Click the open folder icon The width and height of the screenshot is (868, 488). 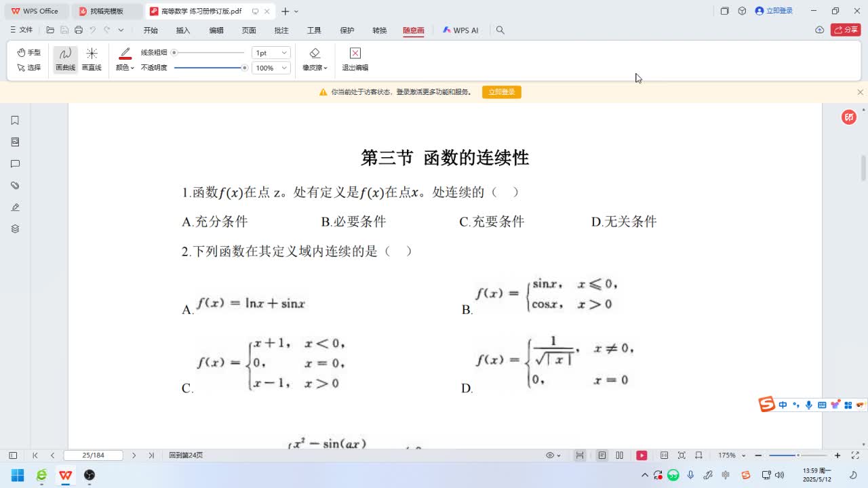[x=50, y=30]
